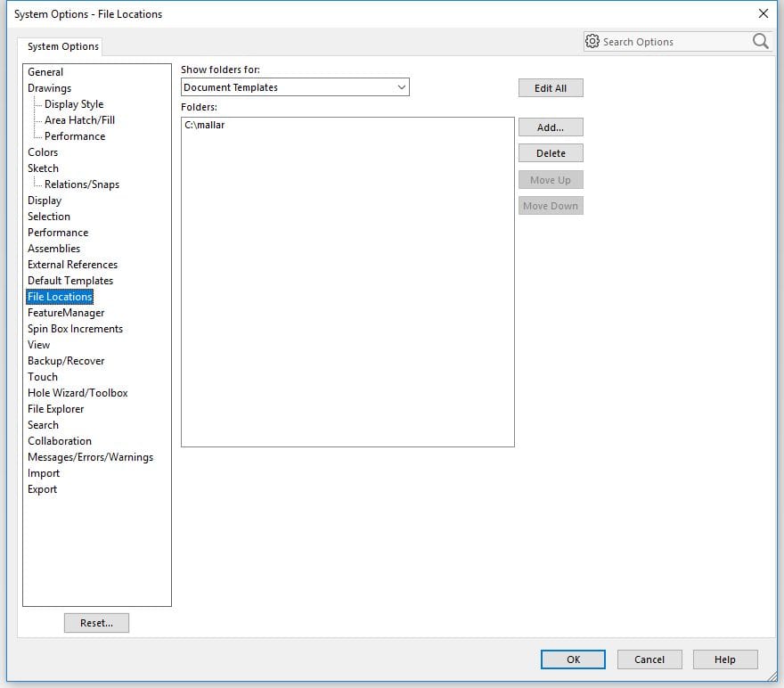Select General in the options tree
The height and width of the screenshot is (688, 784).
point(45,72)
